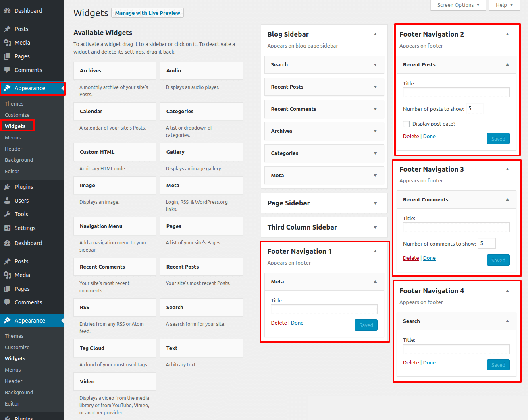528x420 pixels.
Task: Click Delete link in Footer Navigation 1 Meta widget
Action: (x=279, y=323)
